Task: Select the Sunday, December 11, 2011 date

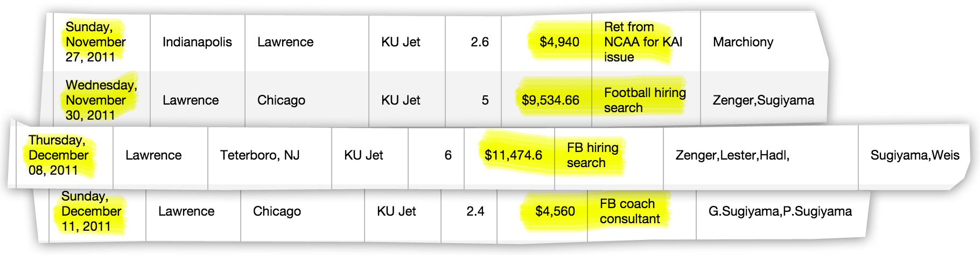Action: point(91,211)
